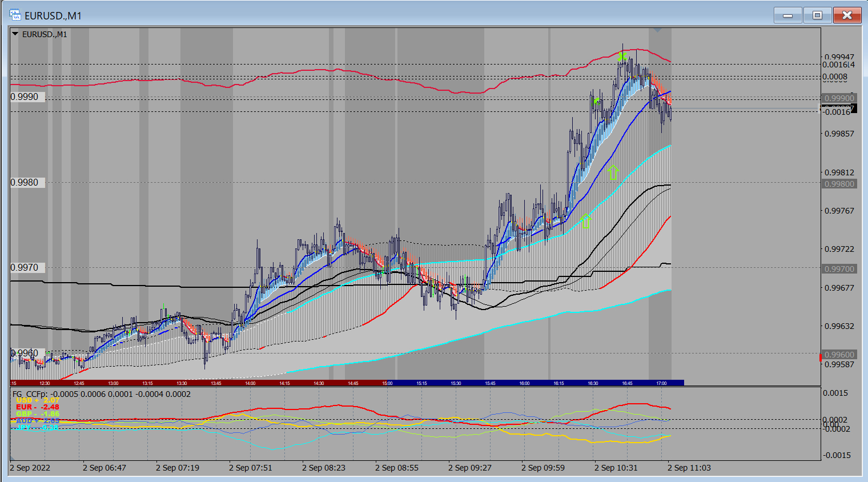Maximize the EURUSD chart window
868x482 pixels.
tap(817, 15)
